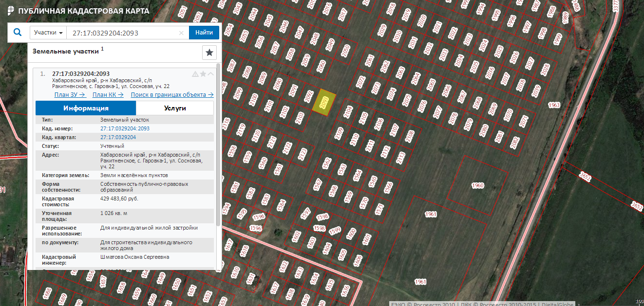Open Кад. квартал link 27:17:0329204

118,137
